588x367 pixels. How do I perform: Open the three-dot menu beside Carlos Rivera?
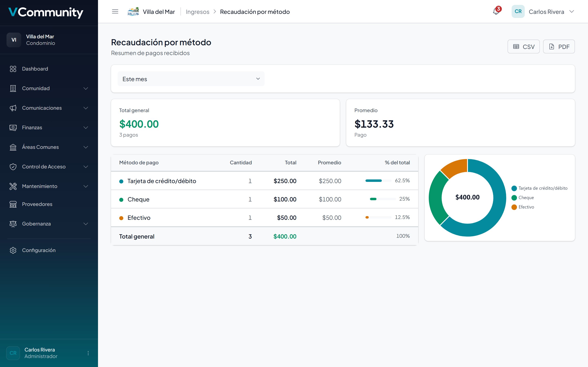pyautogui.click(x=88, y=353)
